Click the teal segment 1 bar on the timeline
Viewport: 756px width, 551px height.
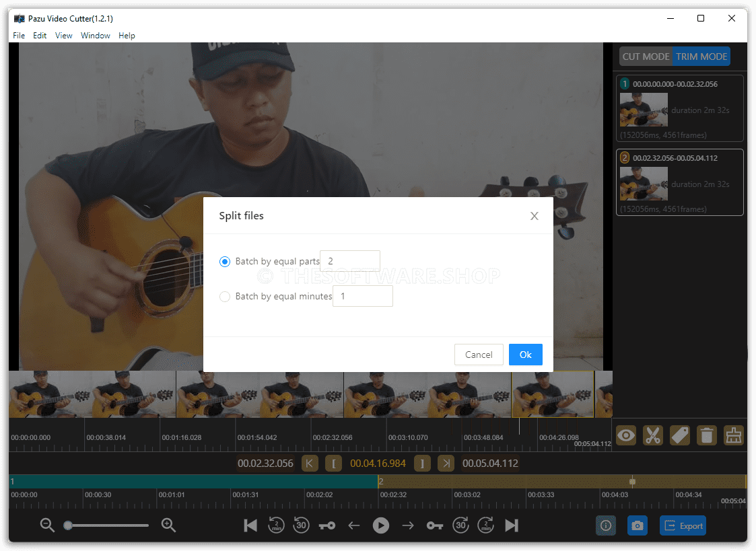pos(193,482)
